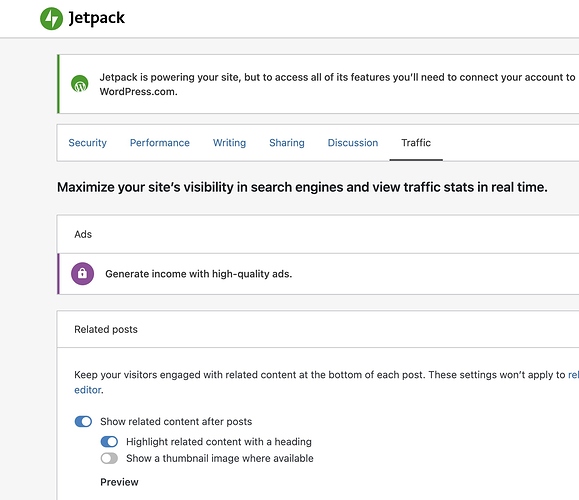Screen dimensions: 579x500
Task: Follow the blue 'editor' link
Action: pos(88,390)
